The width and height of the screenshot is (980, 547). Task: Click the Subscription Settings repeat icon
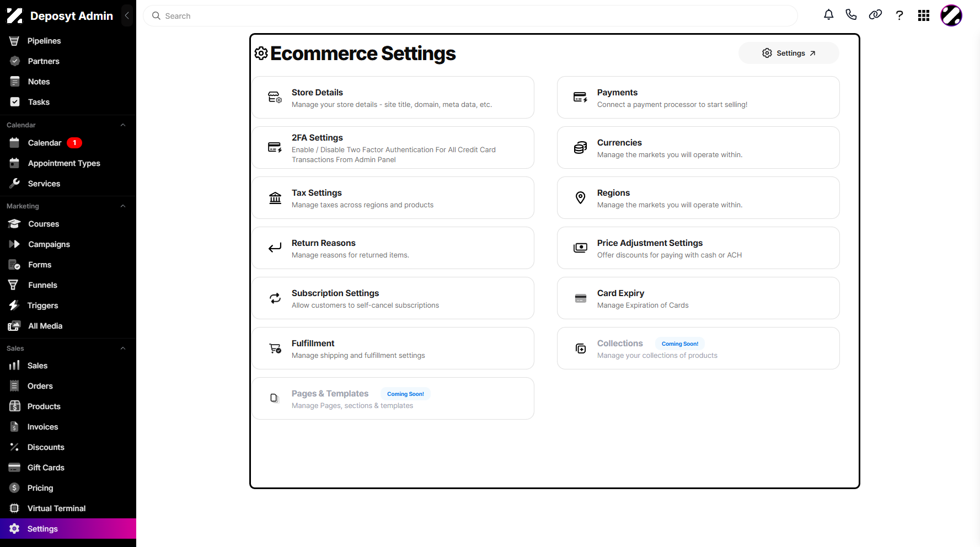tap(275, 298)
